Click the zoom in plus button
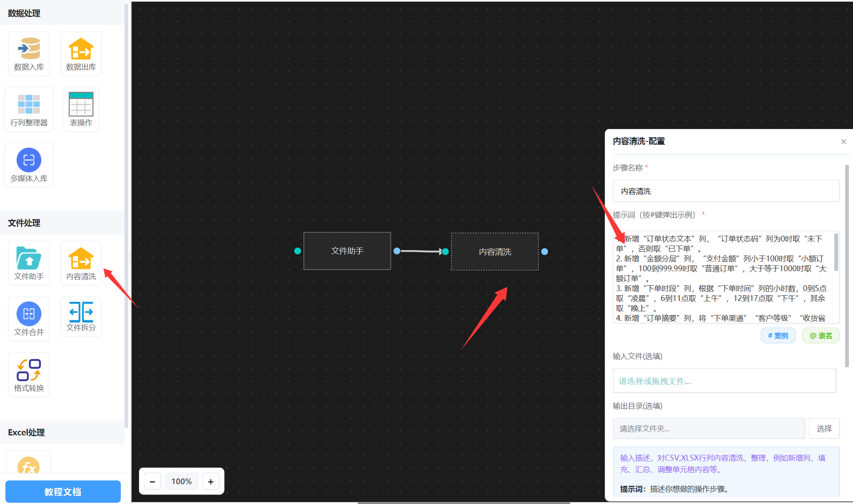The width and height of the screenshot is (853, 504). pyautogui.click(x=211, y=482)
